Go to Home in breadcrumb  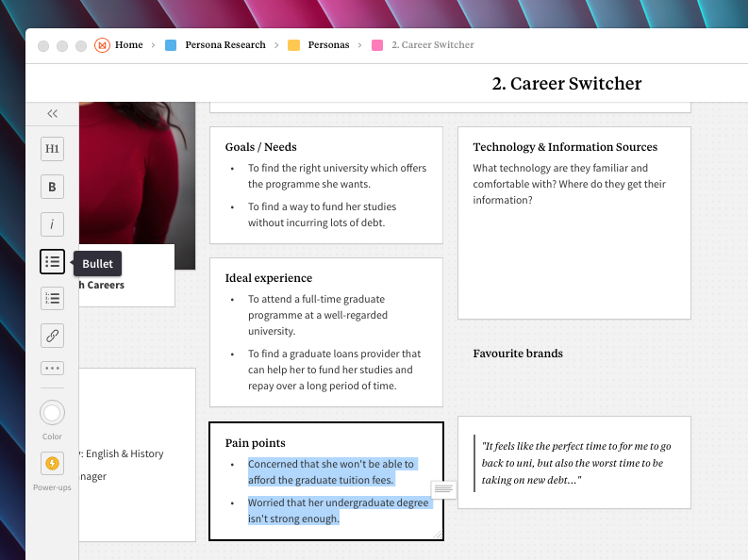pyautogui.click(x=129, y=45)
